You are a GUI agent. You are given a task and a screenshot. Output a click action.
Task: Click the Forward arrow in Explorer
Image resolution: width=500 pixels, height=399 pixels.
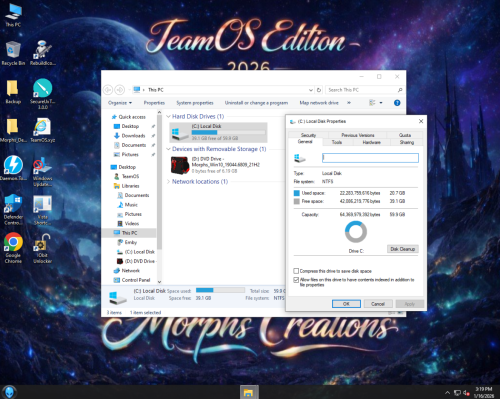coord(120,90)
